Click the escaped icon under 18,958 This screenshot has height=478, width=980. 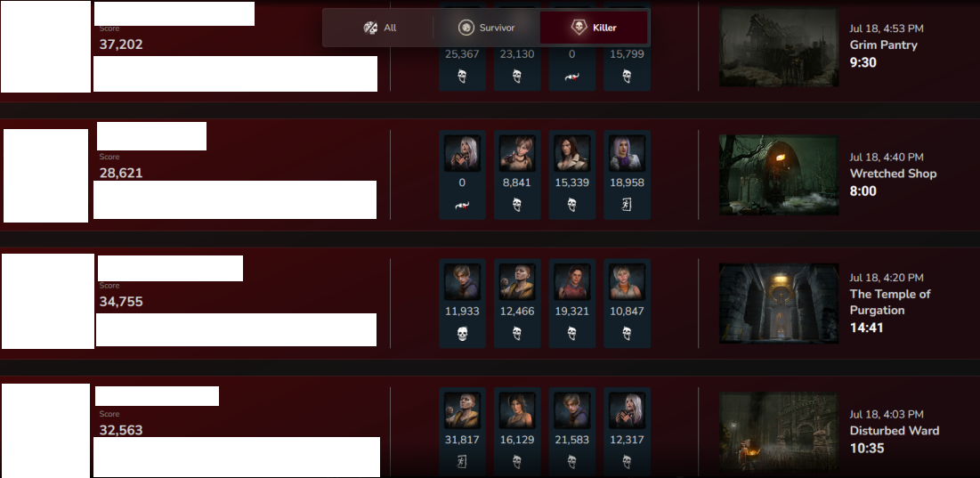(x=627, y=205)
